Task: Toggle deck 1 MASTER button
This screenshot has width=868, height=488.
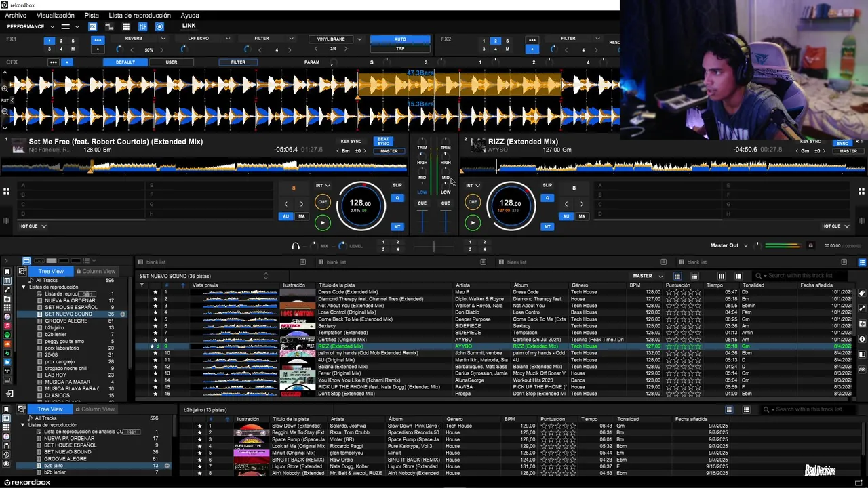Action: [x=389, y=151]
